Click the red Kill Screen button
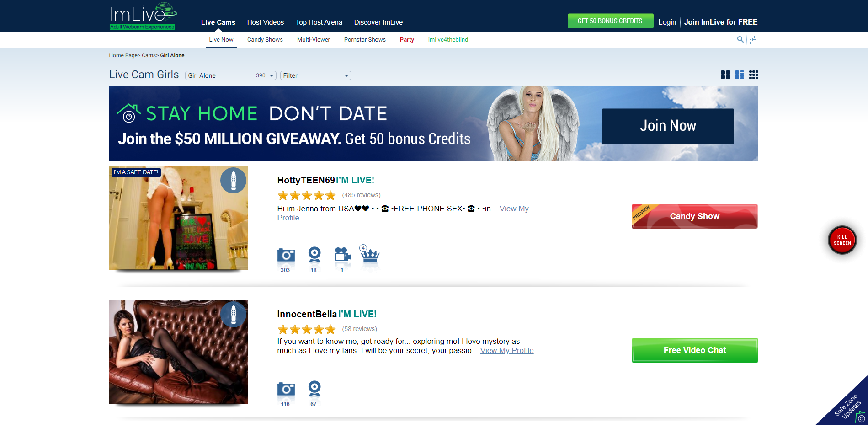The height and width of the screenshot is (428, 868). [842, 240]
